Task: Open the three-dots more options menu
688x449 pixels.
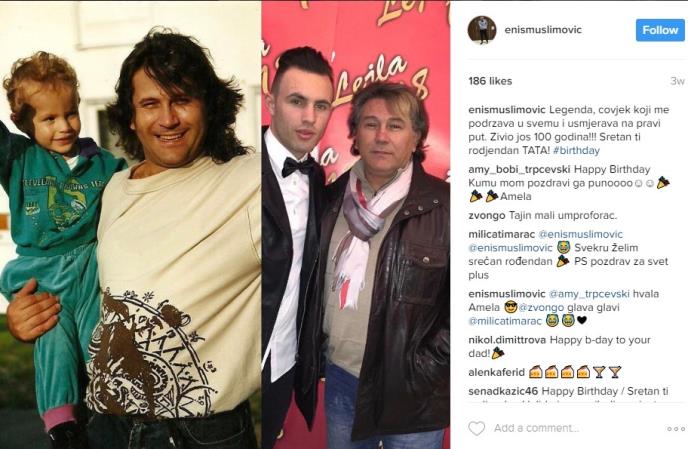Action: click(x=676, y=429)
